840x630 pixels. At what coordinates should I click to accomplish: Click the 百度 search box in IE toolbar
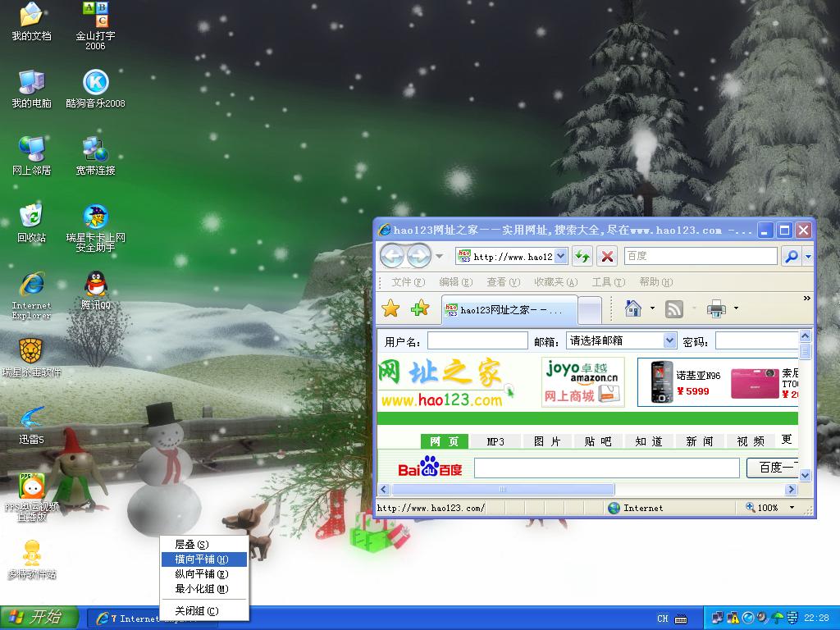(x=701, y=256)
